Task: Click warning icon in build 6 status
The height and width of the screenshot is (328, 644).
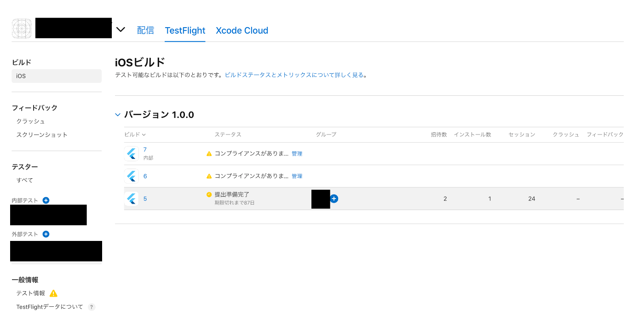Action: pyautogui.click(x=209, y=176)
